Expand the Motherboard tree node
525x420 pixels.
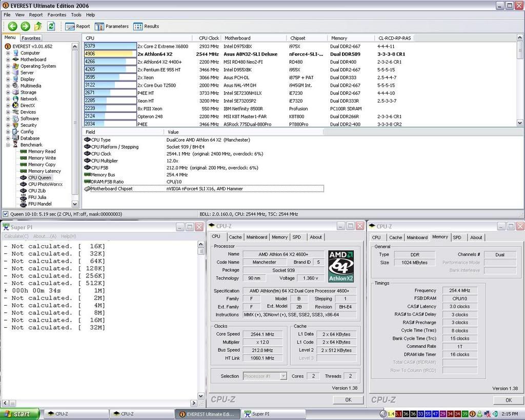pos(8,59)
